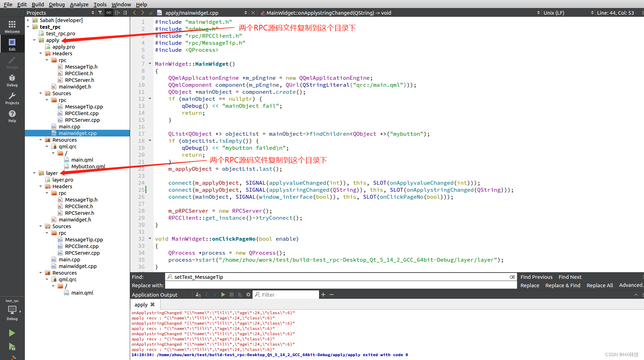The height and width of the screenshot is (360, 644).
Task: Click the Replace button
Action: [x=530, y=285]
